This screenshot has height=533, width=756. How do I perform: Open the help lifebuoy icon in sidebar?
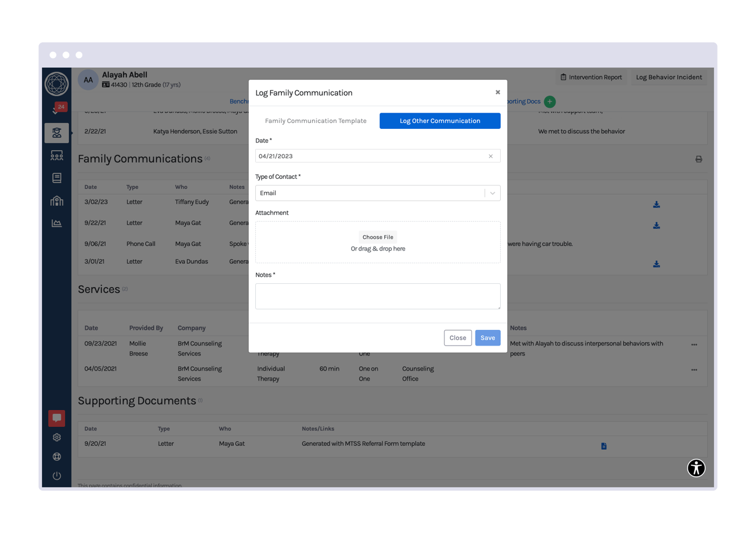tap(57, 457)
